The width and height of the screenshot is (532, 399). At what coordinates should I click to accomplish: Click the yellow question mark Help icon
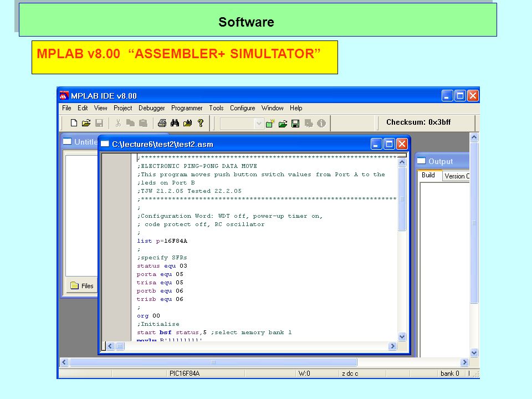[201, 123]
